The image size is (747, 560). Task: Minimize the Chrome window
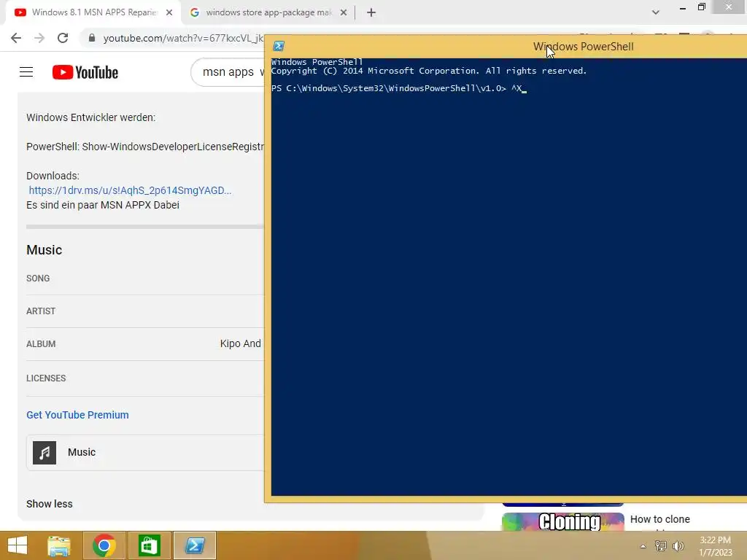[683, 8]
